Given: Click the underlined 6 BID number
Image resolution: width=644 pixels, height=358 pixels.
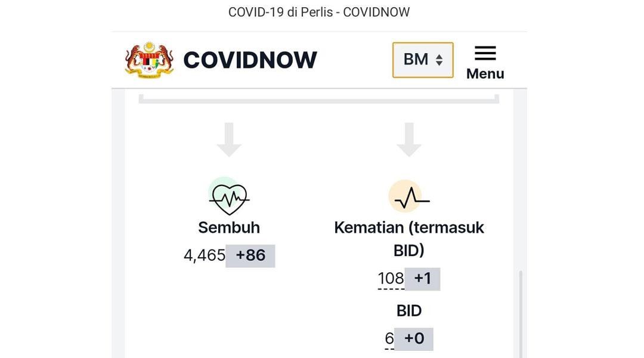Looking at the screenshot, I should (389, 339).
